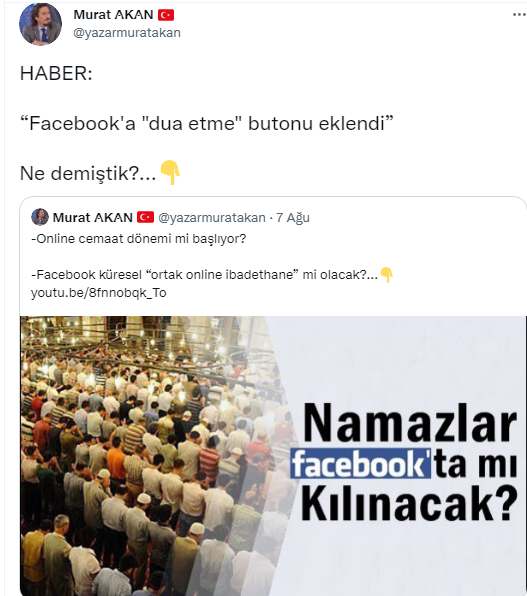Click the pointing-down hand emoji after 'Ne demiştik?...'
The image size is (527, 596).
[170, 172]
